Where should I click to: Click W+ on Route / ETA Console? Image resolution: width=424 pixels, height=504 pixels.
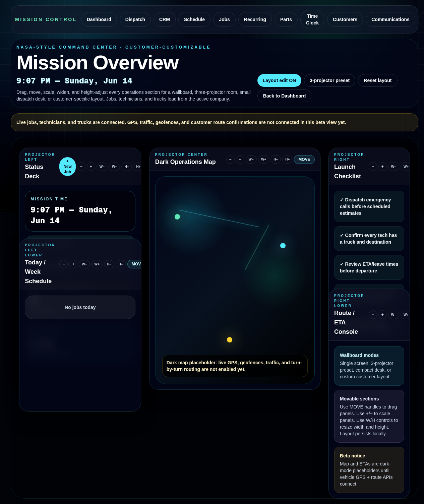pyautogui.click(x=406, y=315)
